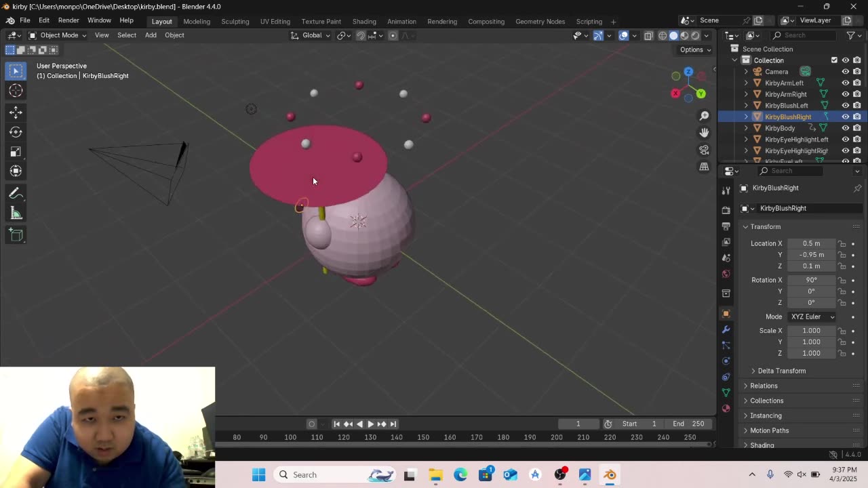Open rotation Mode XYZ Euler dropdown
This screenshot has height=488, width=868.
812,317
